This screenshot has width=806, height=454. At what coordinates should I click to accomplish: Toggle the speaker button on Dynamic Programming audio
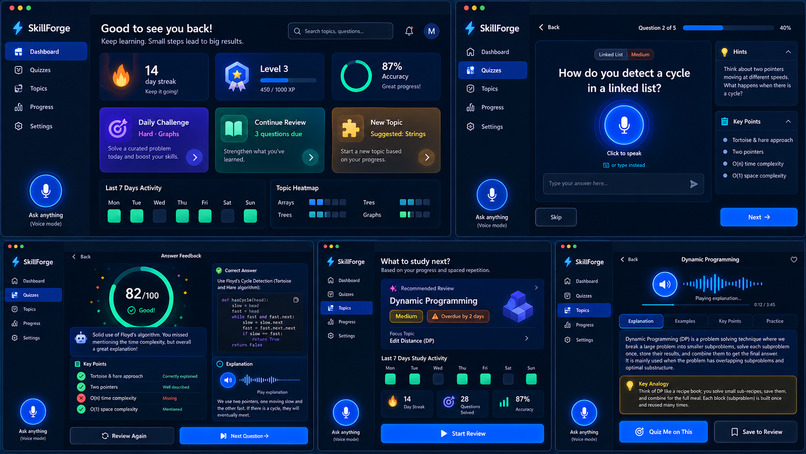(x=665, y=284)
